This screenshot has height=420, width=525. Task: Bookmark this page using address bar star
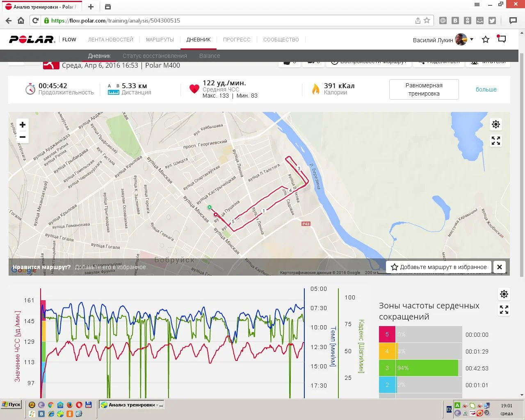coord(427,21)
